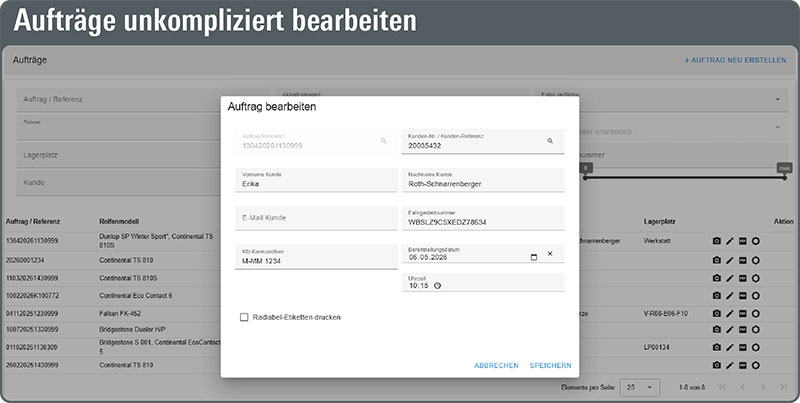Open PDF for the V-R08-E06-F10 row

[743, 313]
